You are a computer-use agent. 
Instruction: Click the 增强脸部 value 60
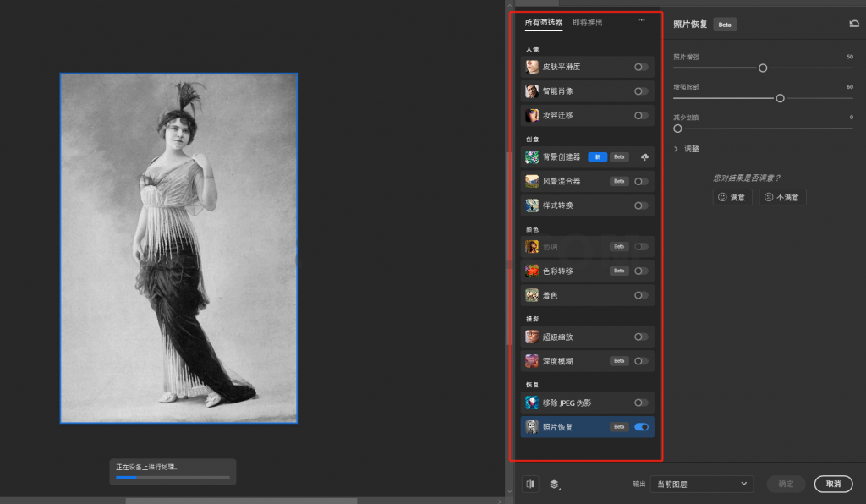850,87
